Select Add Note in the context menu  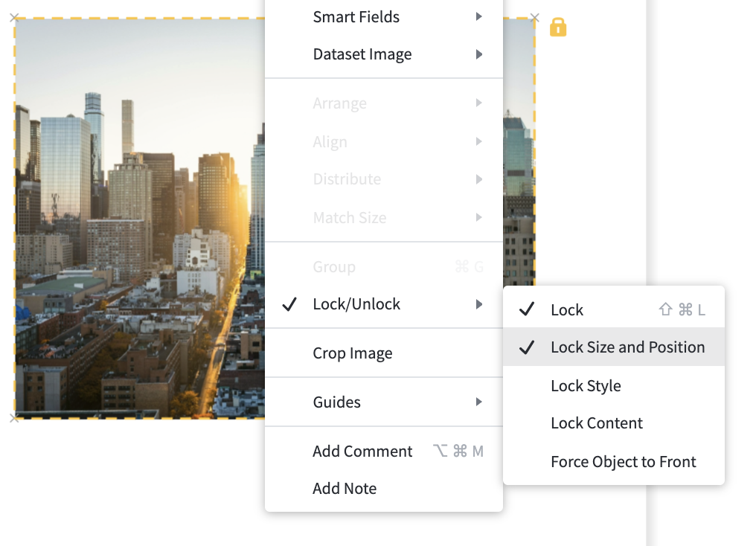tap(384, 488)
